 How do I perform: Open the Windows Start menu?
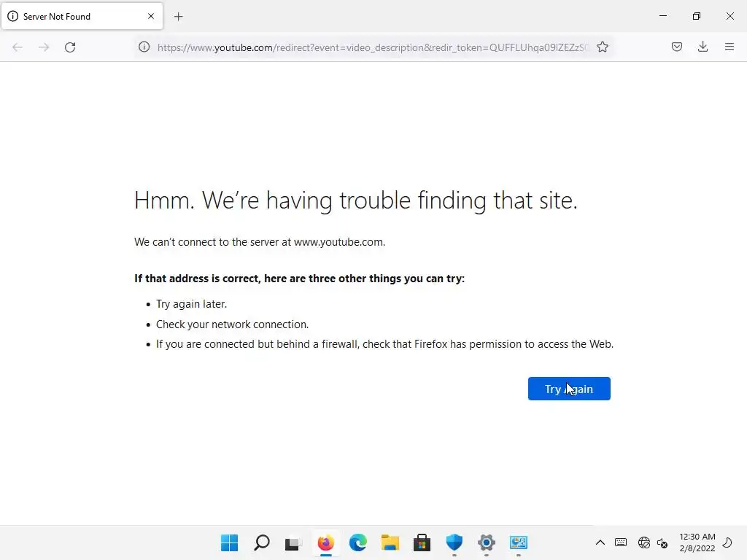230,542
